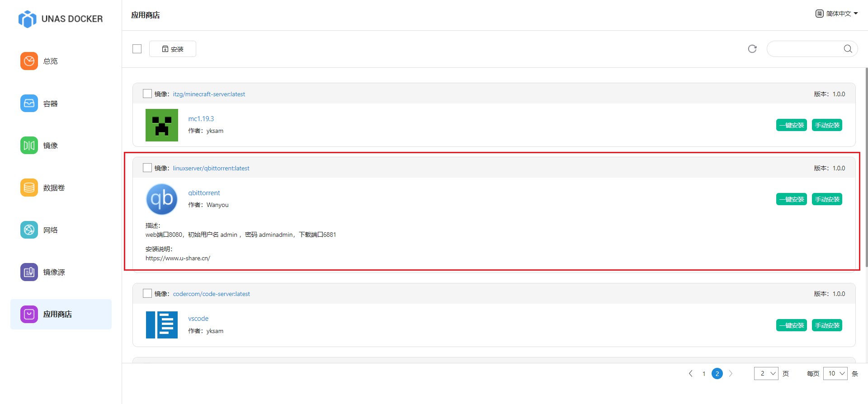Tick the minecraft-server image checkbox

point(147,94)
